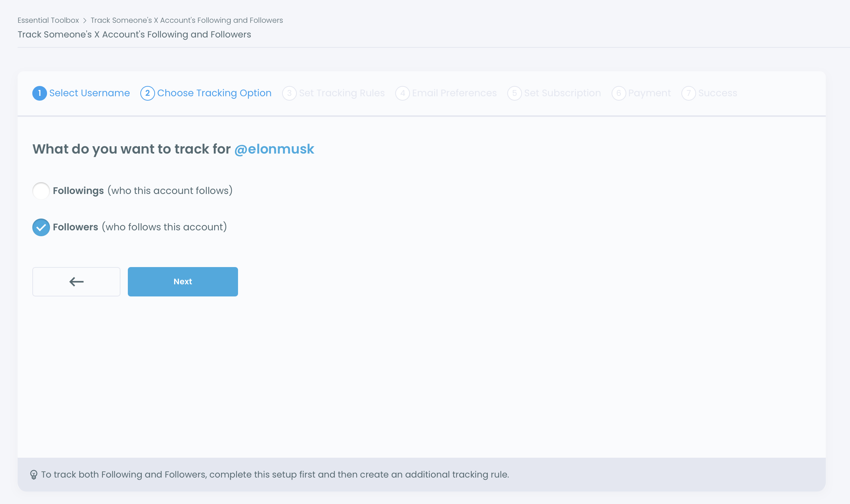Select the Followers radio option
Screen dimensions: 850x504
(x=41, y=227)
